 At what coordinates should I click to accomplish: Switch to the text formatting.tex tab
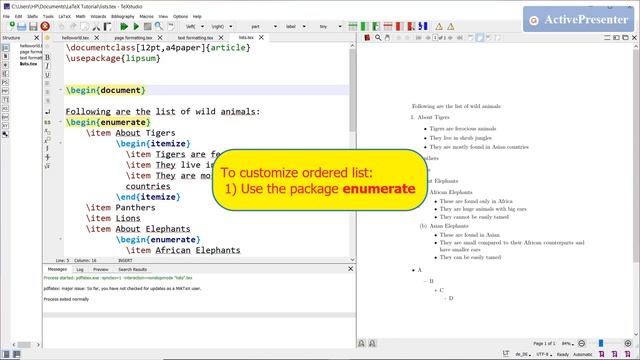click(x=195, y=38)
